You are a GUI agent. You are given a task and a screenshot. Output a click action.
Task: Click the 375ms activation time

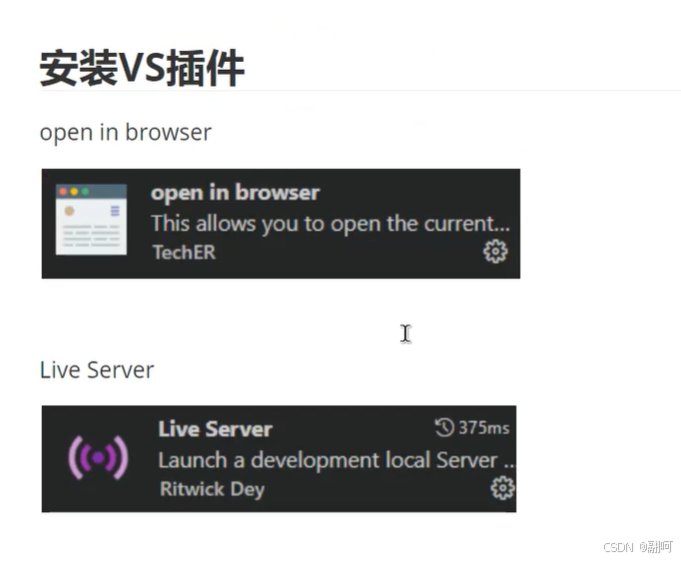484,428
